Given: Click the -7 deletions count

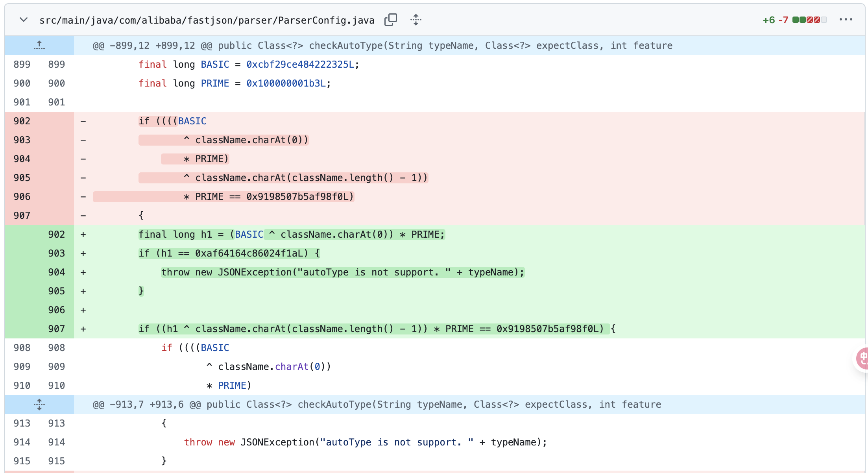Looking at the screenshot, I should coord(783,20).
